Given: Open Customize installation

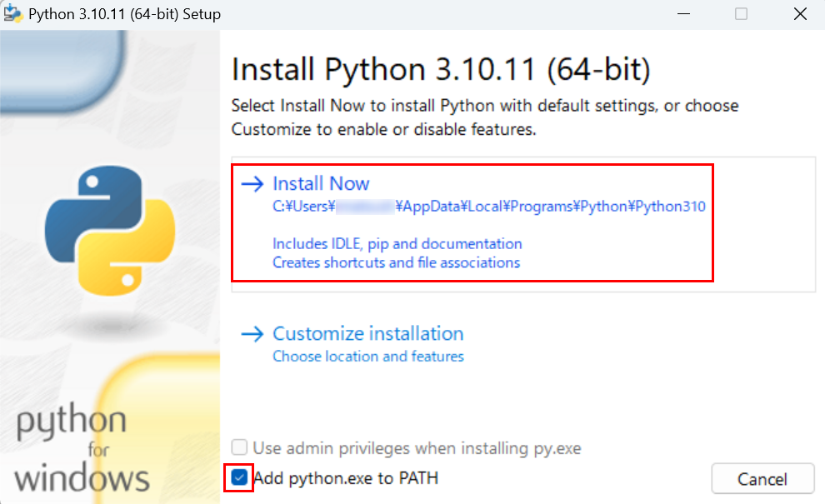Looking at the screenshot, I should click(367, 333).
